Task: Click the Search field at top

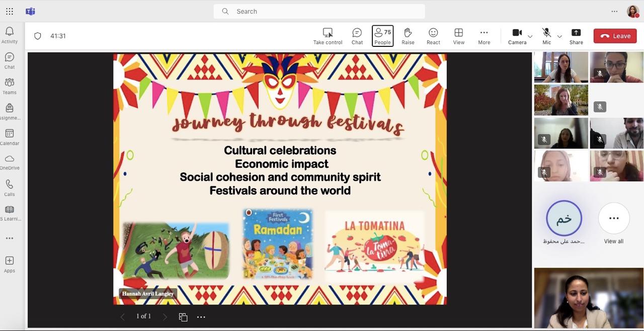Action: [319, 11]
